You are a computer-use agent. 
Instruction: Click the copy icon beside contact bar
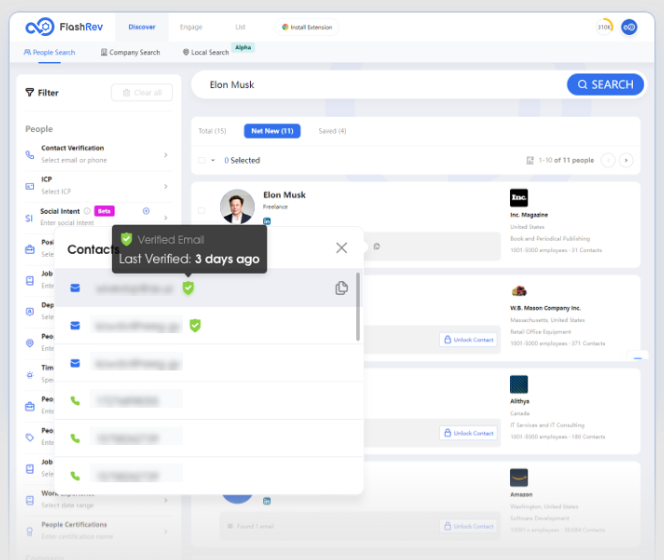point(376,246)
